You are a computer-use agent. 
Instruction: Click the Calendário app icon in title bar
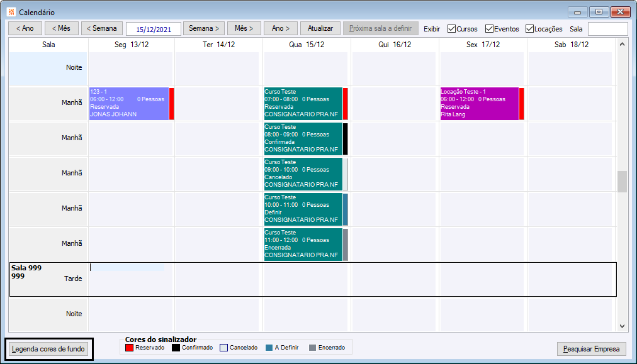(x=11, y=12)
